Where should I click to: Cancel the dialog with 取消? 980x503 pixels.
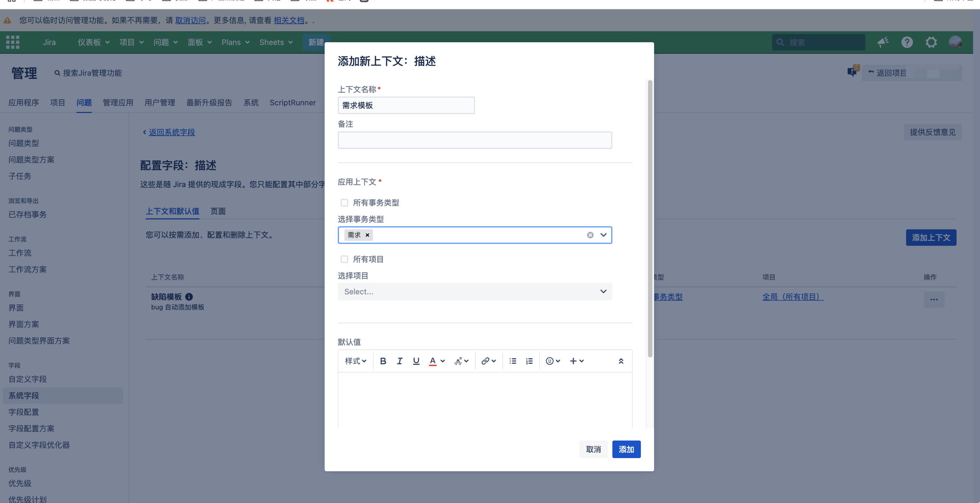[593, 449]
